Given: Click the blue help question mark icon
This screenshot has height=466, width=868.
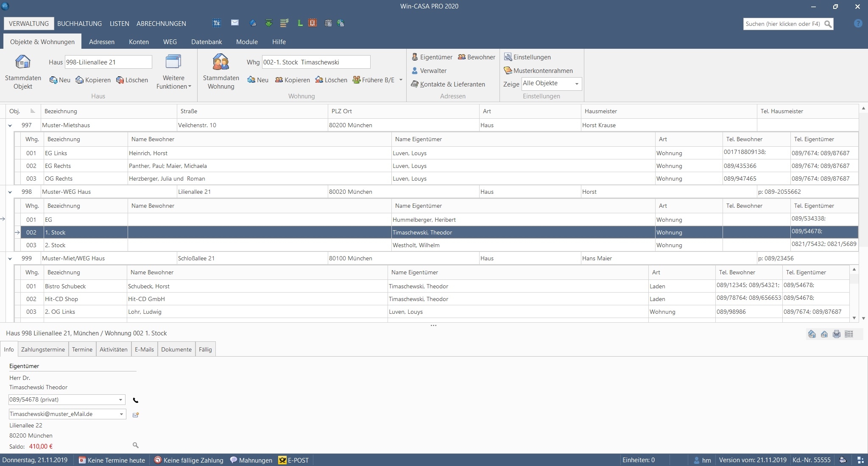Looking at the screenshot, I should (x=858, y=24).
